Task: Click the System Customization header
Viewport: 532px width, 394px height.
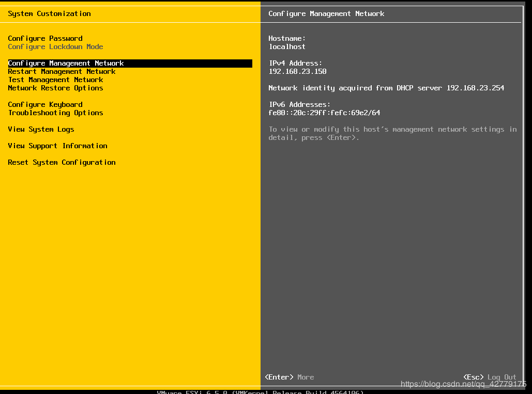Action: pos(49,13)
